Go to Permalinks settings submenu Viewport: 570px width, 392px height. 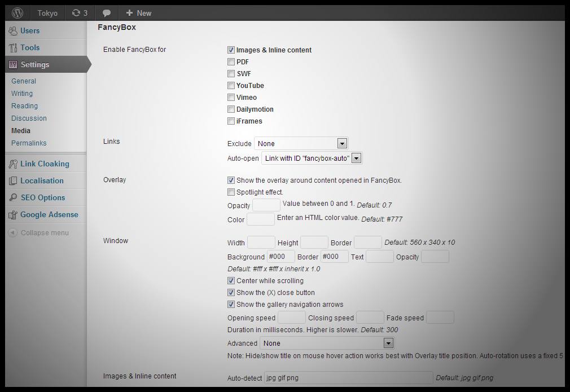click(29, 143)
